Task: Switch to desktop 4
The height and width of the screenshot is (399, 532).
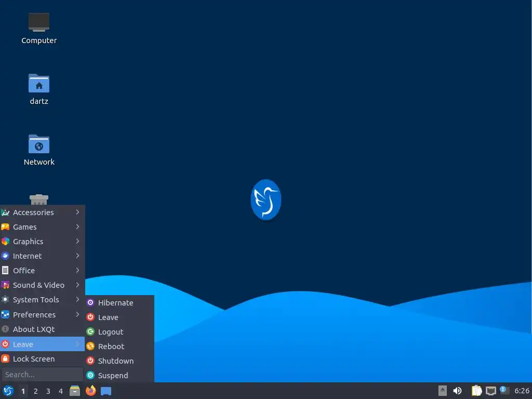Action: click(61, 391)
